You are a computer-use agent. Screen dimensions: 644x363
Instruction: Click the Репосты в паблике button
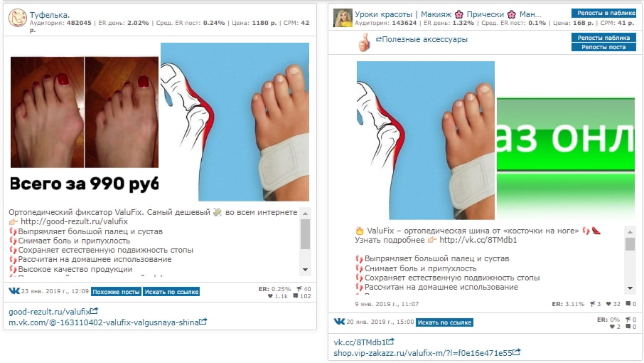click(x=603, y=13)
